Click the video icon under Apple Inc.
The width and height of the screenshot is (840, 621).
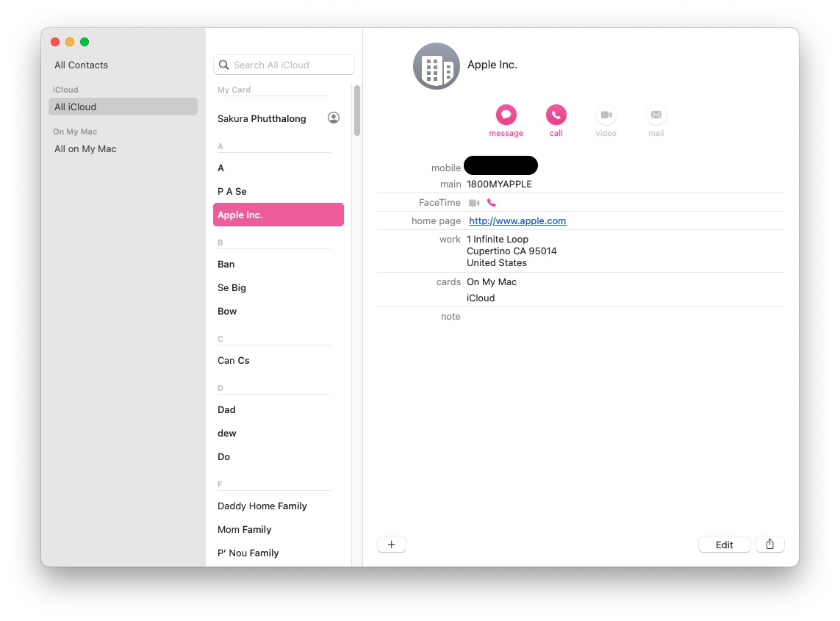coord(606,115)
